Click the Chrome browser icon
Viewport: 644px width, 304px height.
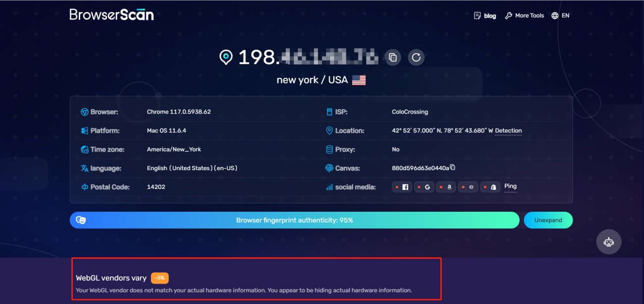coord(85,112)
